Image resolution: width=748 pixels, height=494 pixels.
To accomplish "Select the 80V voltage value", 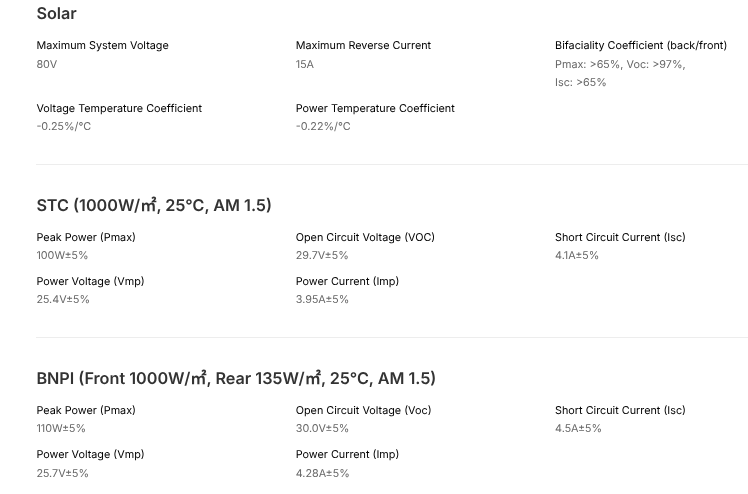I will click(x=47, y=64).
